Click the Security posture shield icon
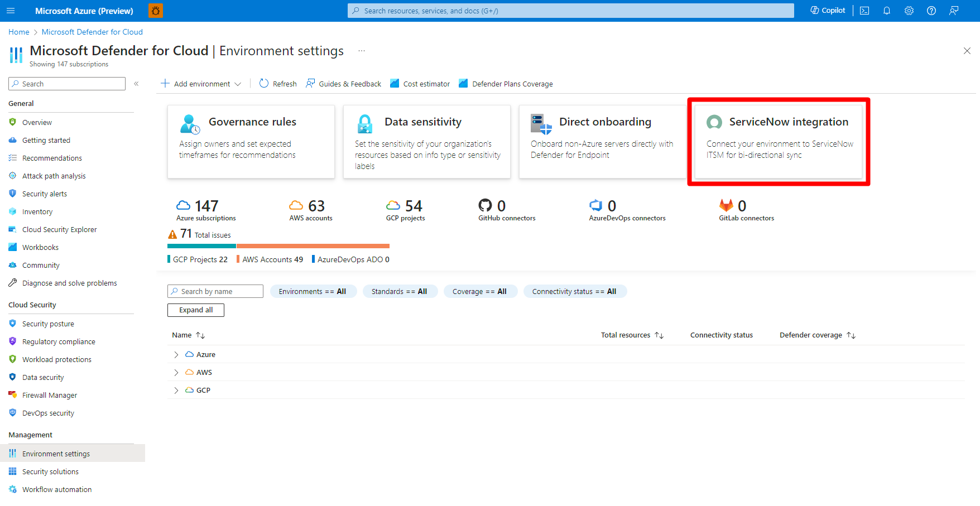Image resolution: width=980 pixels, height=506 pixels. [x=12, y=324]
